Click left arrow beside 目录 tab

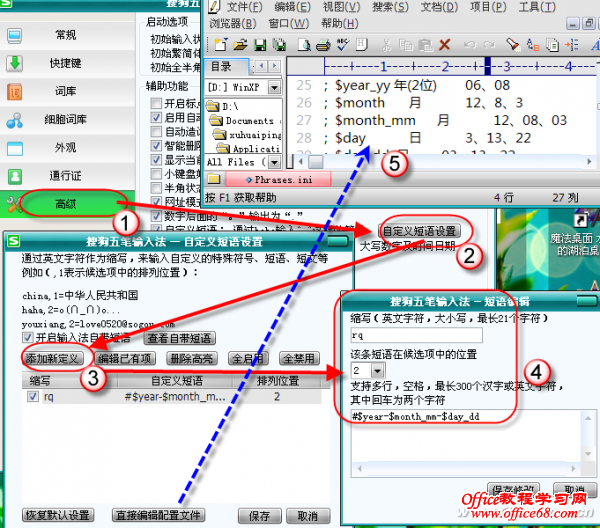pos(262,66)
